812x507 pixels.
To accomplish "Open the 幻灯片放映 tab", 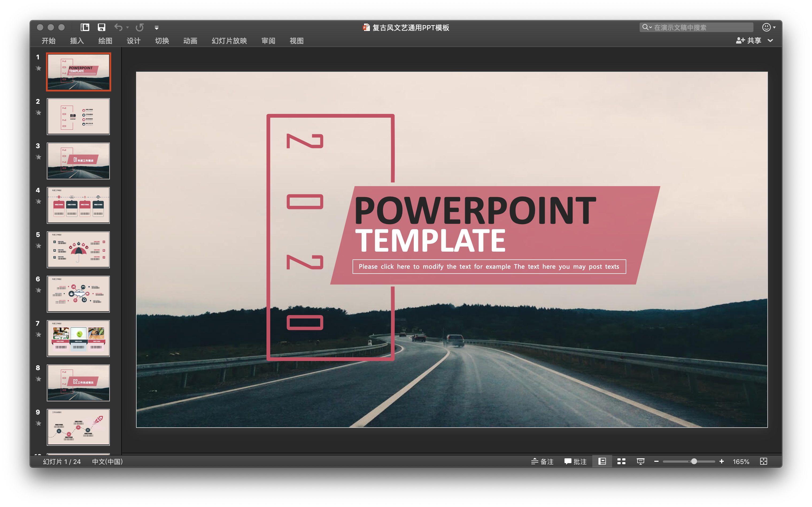I will coord(229,41).
